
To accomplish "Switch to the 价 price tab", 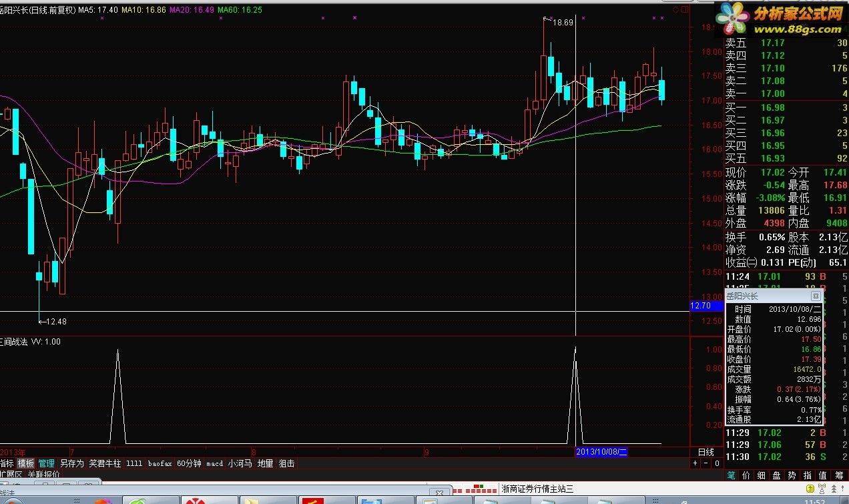I will [746, 475].
